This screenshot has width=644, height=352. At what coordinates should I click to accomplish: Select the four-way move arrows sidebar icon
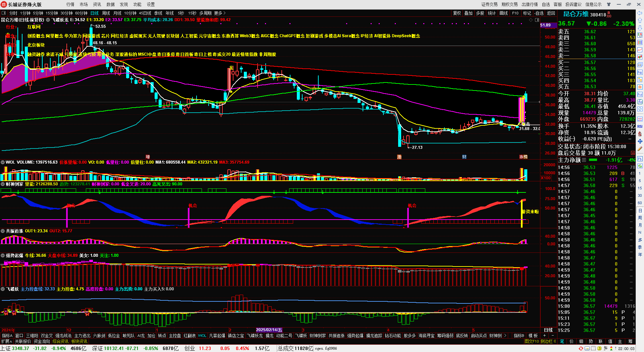tap(640, 141)
